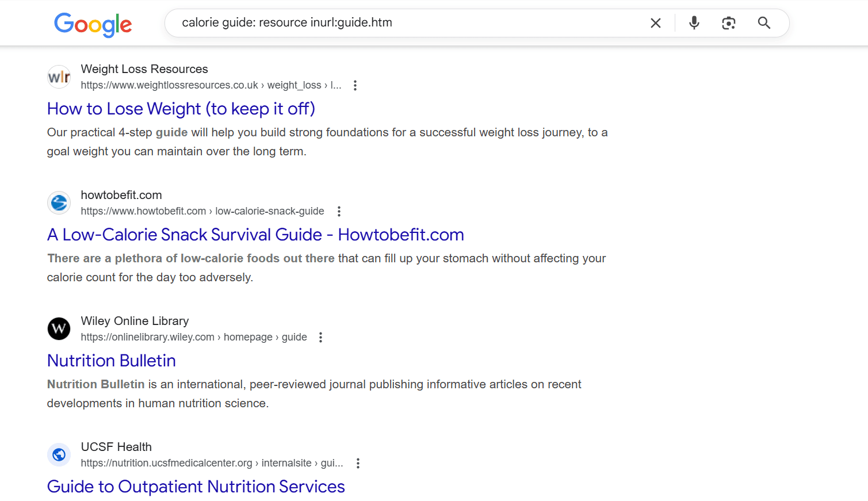Open the three-dot menu for Weight Loss Resources

355,85
